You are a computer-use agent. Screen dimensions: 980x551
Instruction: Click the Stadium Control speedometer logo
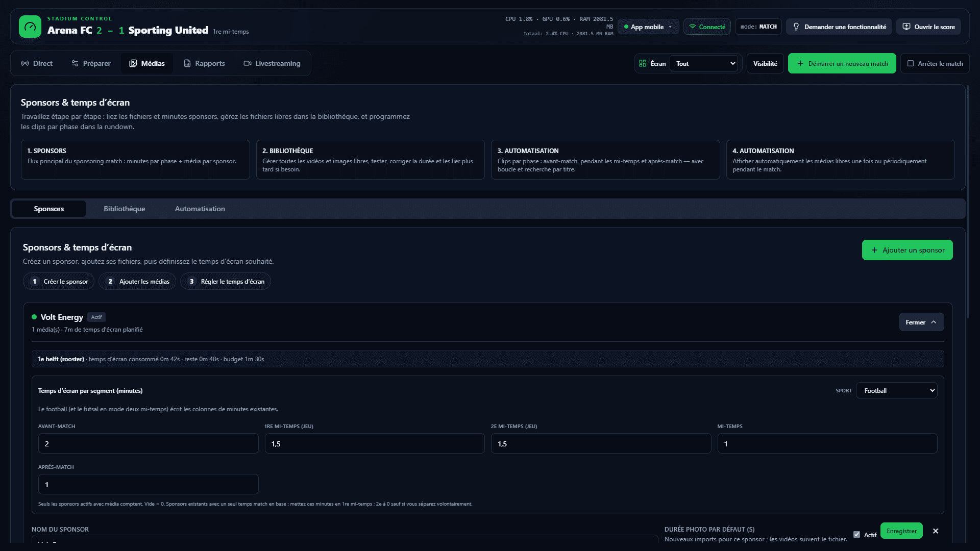coord(30,27)
